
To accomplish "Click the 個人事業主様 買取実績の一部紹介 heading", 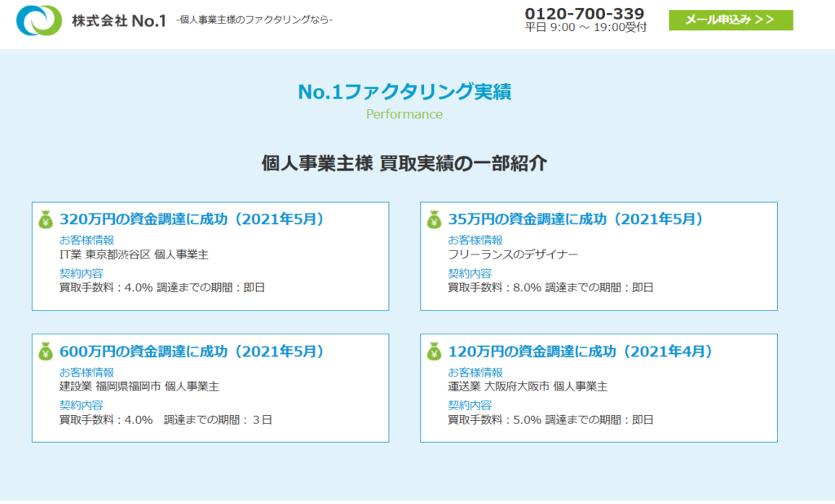I will coord(404,163).
